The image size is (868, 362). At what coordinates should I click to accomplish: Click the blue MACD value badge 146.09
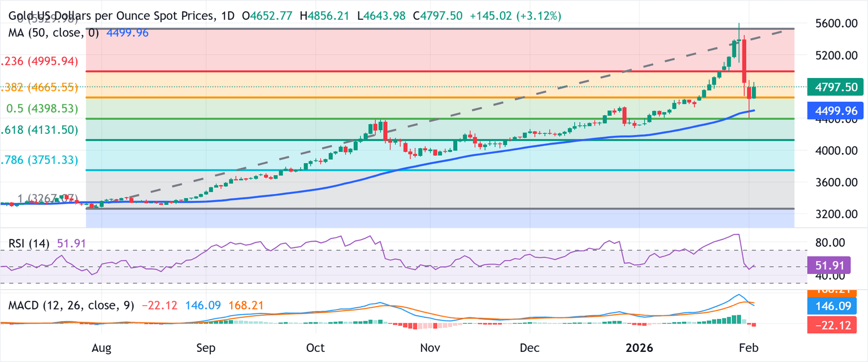point(832,306)
